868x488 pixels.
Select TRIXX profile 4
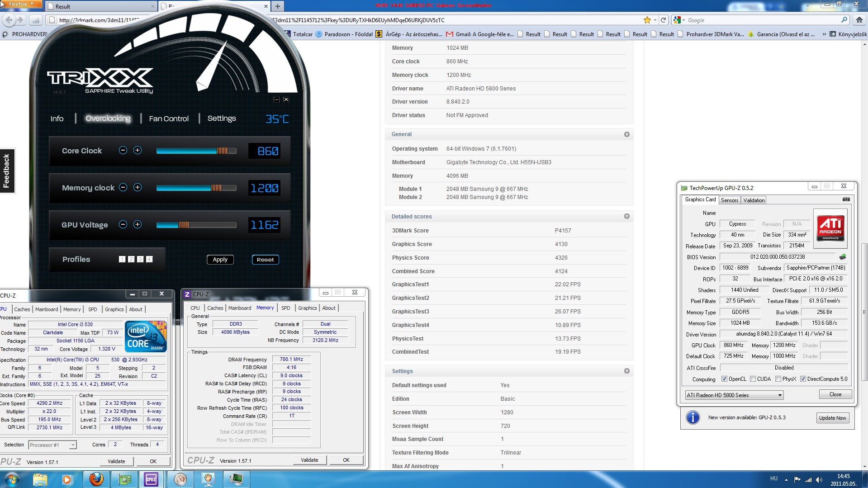(149, 259)
